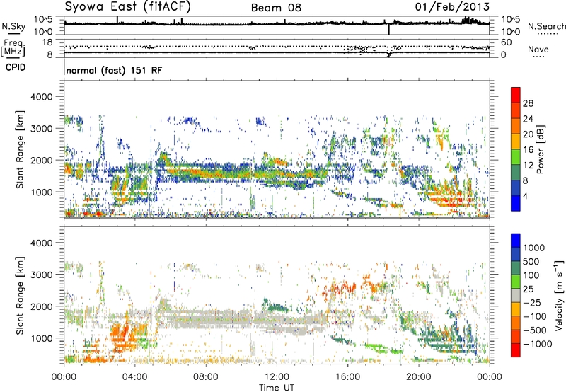The image size is (566, 392).
Task: Click the 'Velocity [m s-1]' colorbar title
Action: (559, 295)
